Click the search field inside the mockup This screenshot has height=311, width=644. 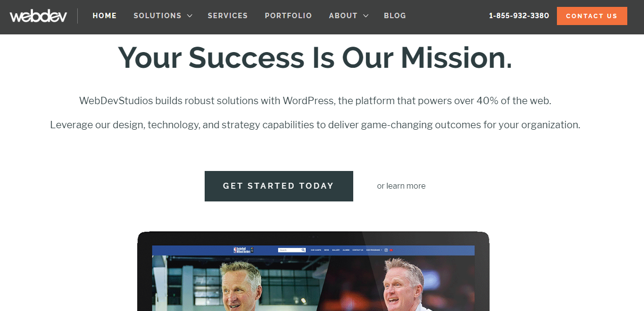point(292,250)
